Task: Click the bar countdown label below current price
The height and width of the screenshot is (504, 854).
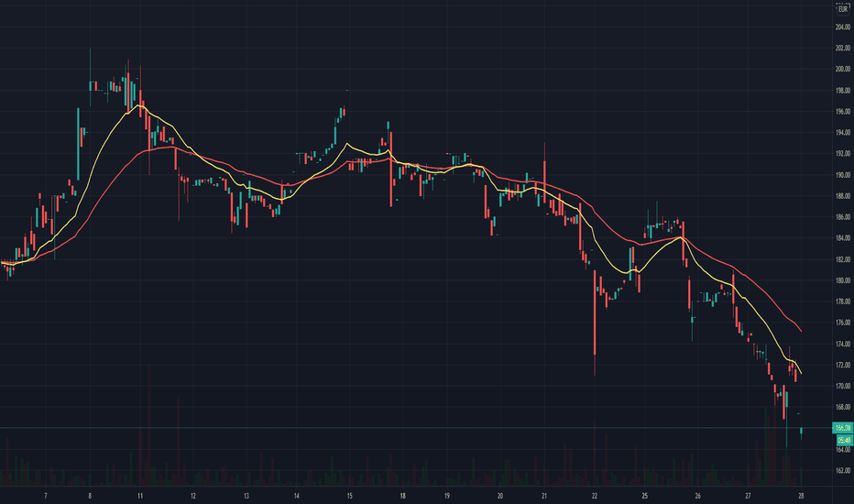Action: (x=844, y=439)
